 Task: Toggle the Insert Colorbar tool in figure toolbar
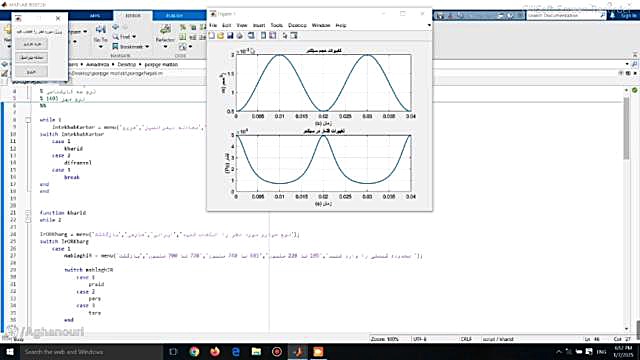[263, 36]
